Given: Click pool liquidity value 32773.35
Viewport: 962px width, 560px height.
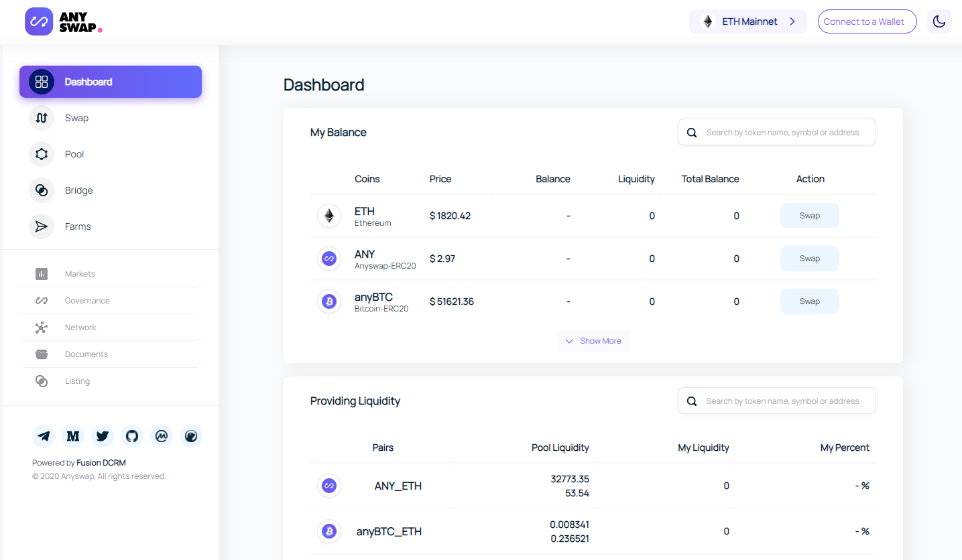Looking at the screenshot, I should point(570,479).
